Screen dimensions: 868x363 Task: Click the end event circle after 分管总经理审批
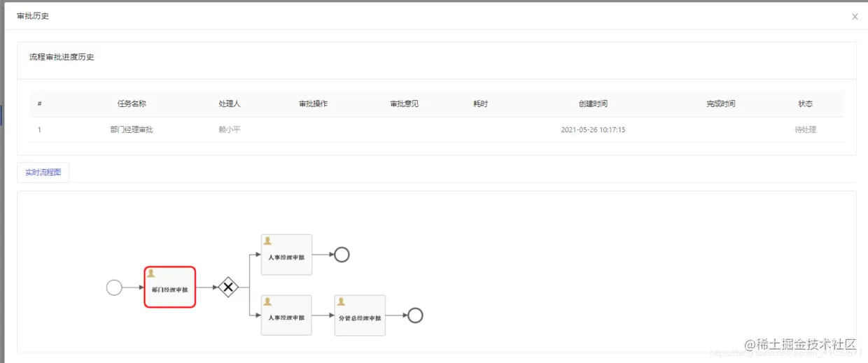[415, 315]
